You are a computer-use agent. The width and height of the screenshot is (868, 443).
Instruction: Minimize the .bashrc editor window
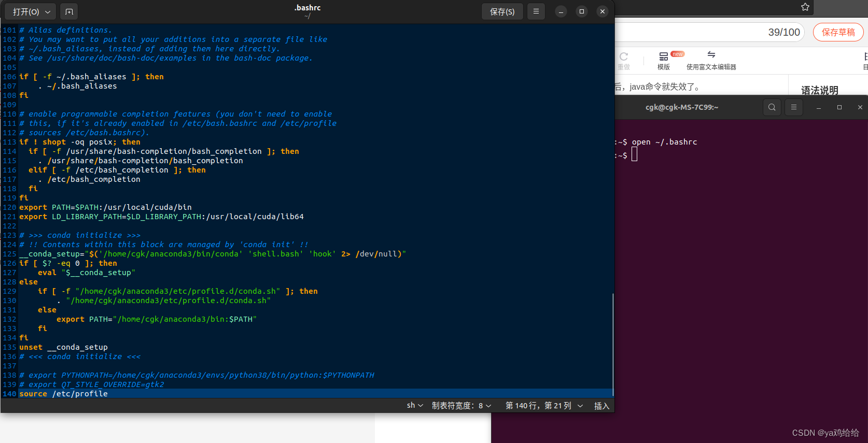561,11
